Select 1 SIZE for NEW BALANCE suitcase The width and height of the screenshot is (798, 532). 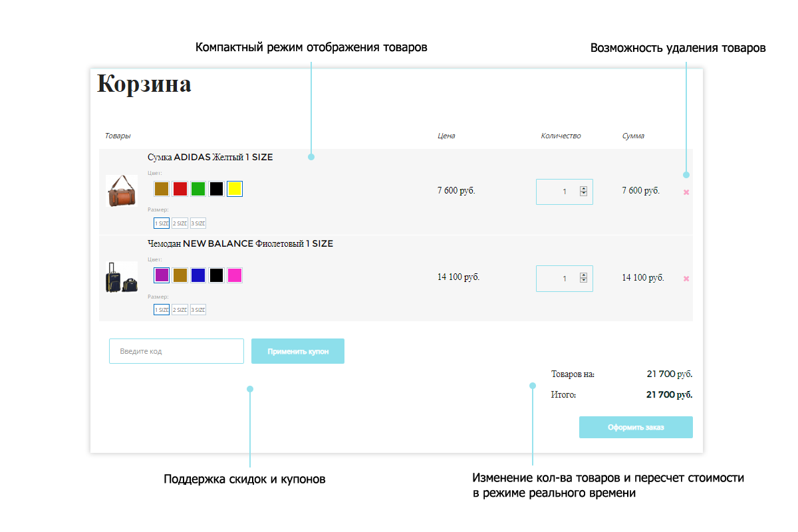tap(162, 310)
